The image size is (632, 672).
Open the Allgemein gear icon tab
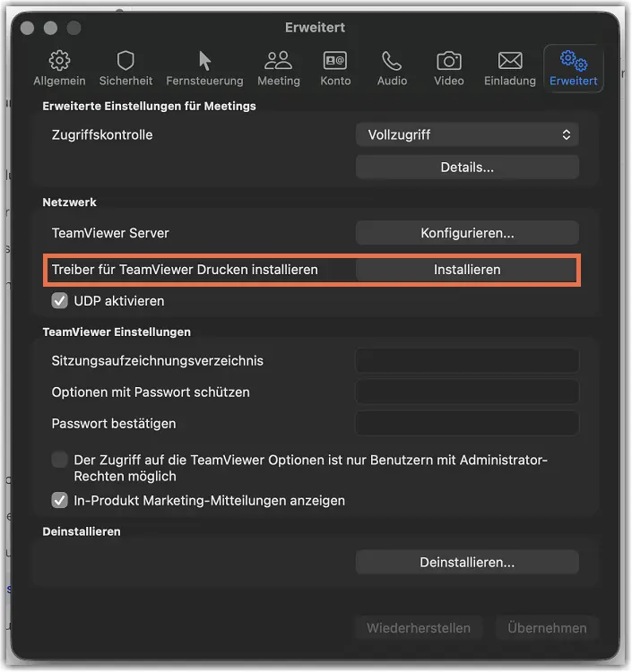pos(59,69)
